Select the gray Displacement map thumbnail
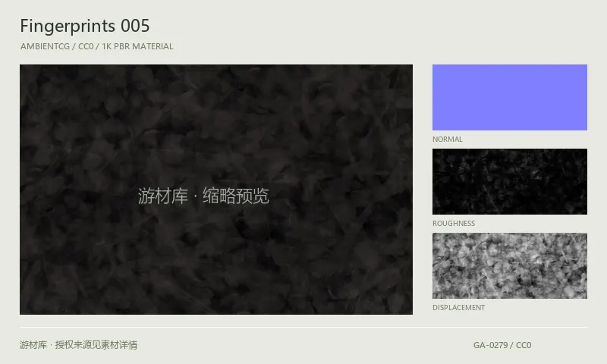Image resolution: width=607 pixels, height=364 pixels. tap(509, 265)
